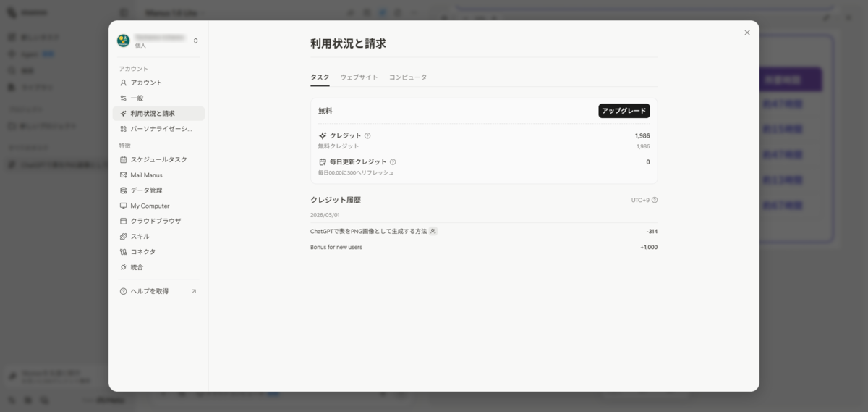Open the 一般 settings section
Screen dimensions: 868x412
tap(158, 98)
